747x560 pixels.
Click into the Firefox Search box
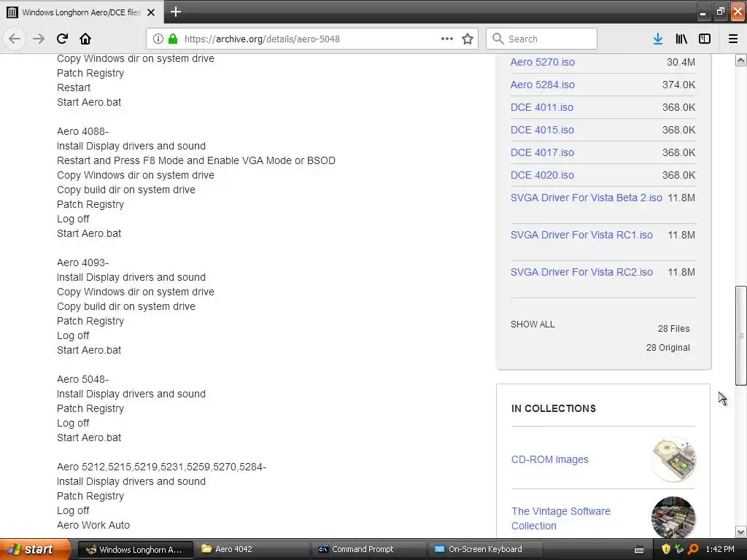[x=541, y=39]
